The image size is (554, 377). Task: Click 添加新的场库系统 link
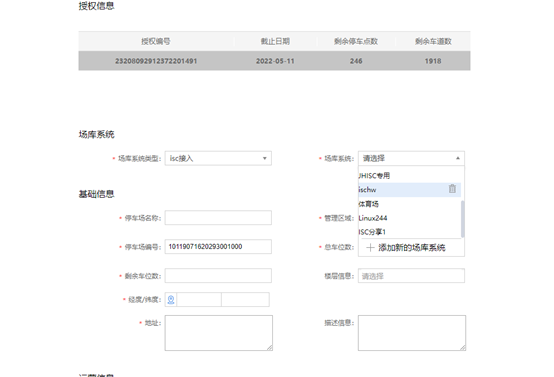412,248
